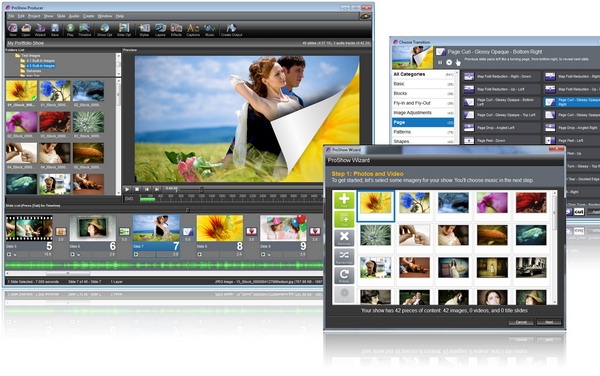Click the Randomize shuffle button in the wizard
Screen dimensions: 600x376
tap(344, 256)
